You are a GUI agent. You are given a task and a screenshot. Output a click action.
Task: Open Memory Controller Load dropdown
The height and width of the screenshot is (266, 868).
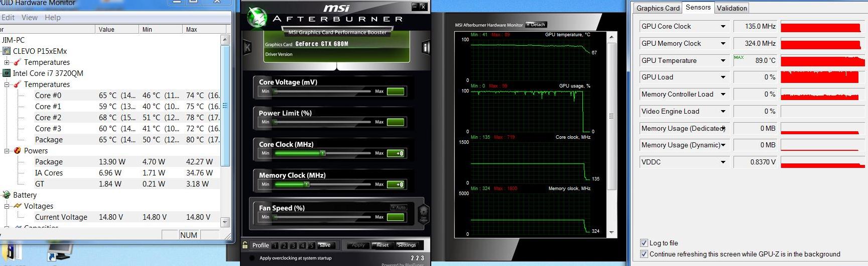pyautogui.click(x=723, y=94)
